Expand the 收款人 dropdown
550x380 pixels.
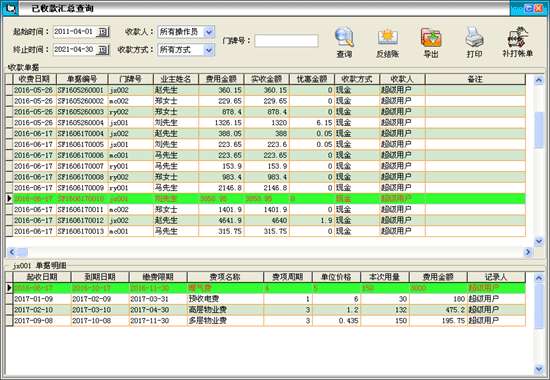pos(209,32)
